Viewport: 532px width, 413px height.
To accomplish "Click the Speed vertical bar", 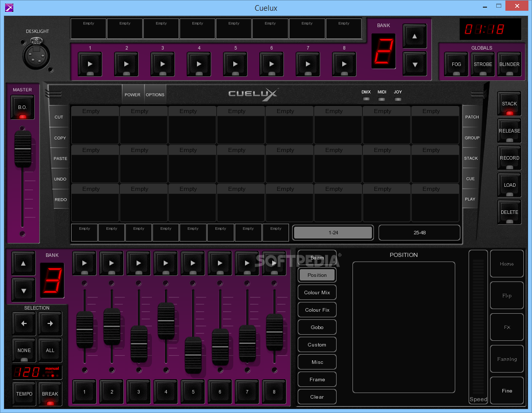I will click(x=478, y=327).
